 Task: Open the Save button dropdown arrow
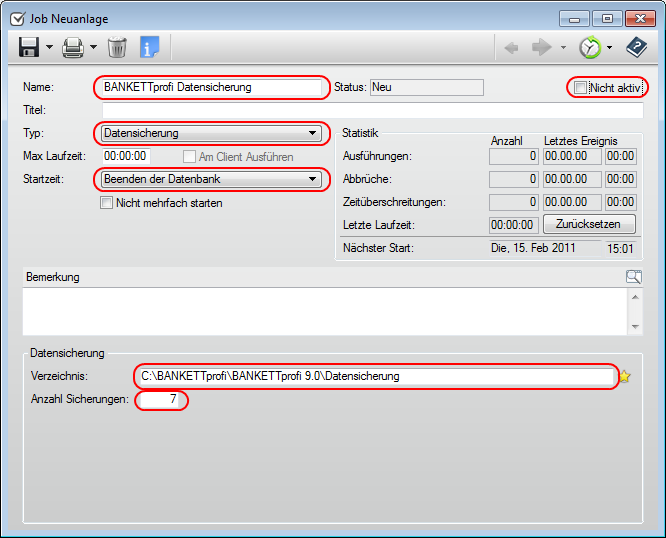[49, 47]
